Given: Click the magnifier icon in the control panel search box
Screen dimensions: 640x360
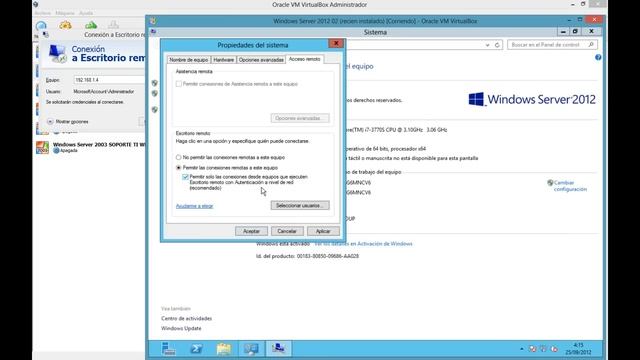Looking at the screenshot, I should pos(591,44).
